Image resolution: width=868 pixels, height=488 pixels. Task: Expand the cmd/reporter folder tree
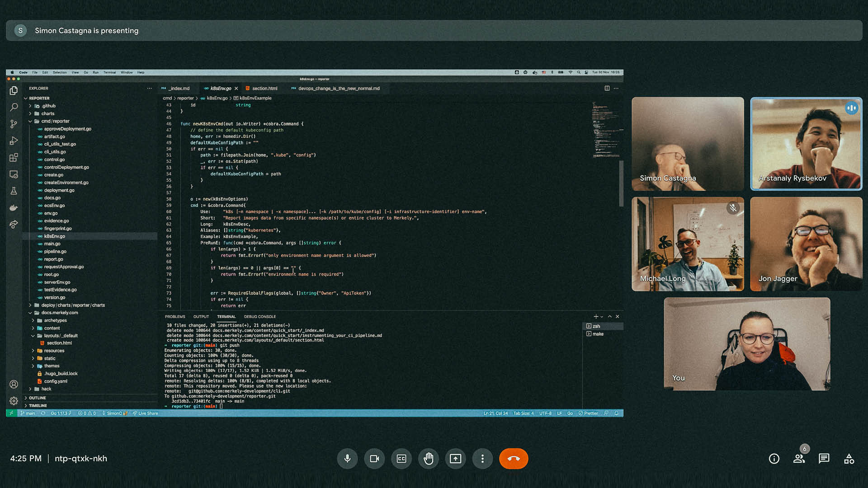coord(30,121)
